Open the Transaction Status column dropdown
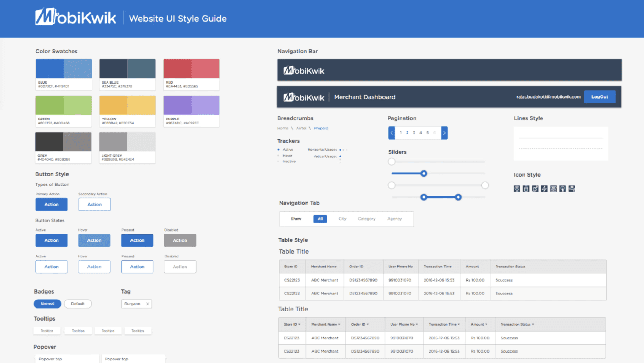Image resolution: width=644 pixels, height=363 pixels. pyautogui.click(x=533, y=324)
